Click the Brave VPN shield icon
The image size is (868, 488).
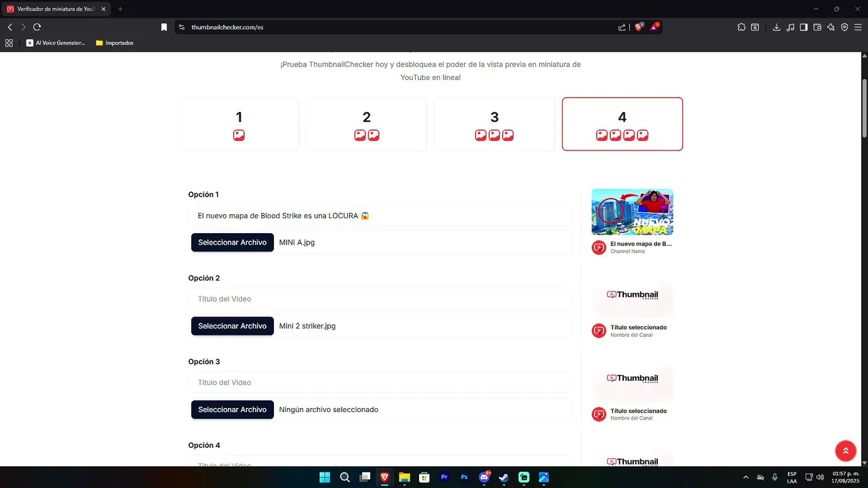pos(844,27)
